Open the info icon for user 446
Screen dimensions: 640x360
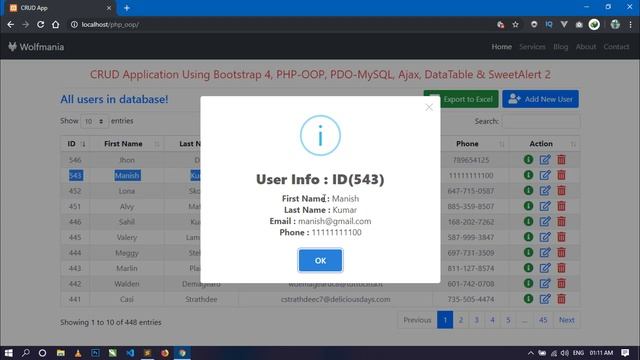click(529, 222)
